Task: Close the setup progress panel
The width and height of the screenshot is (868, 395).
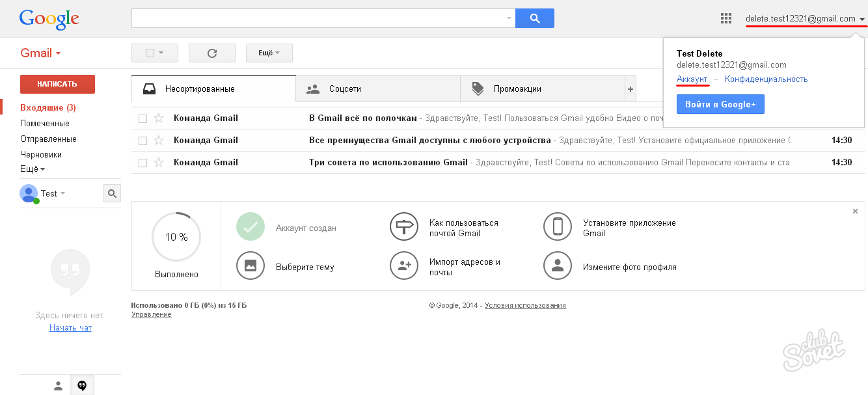Action: pos(855,211)
